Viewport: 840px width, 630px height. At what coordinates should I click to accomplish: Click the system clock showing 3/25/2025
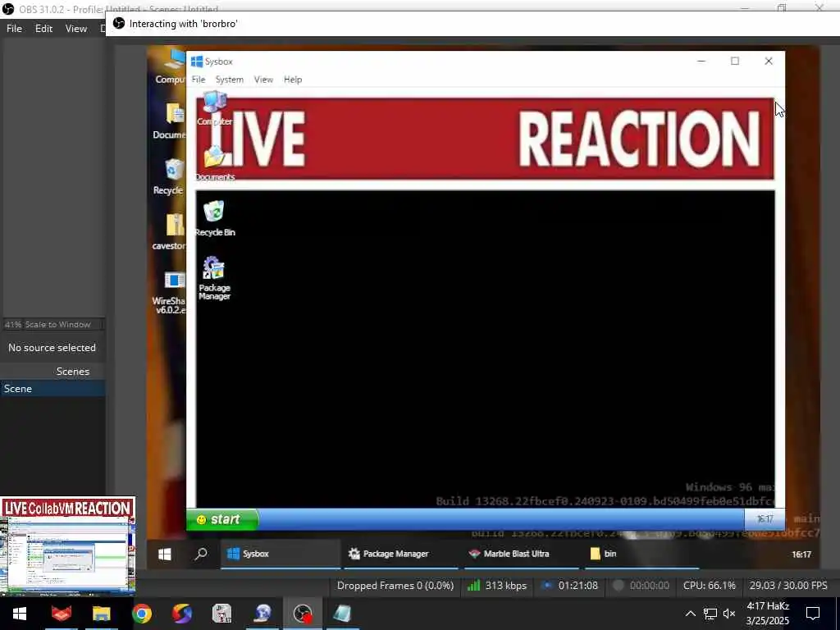pos(768,614)
